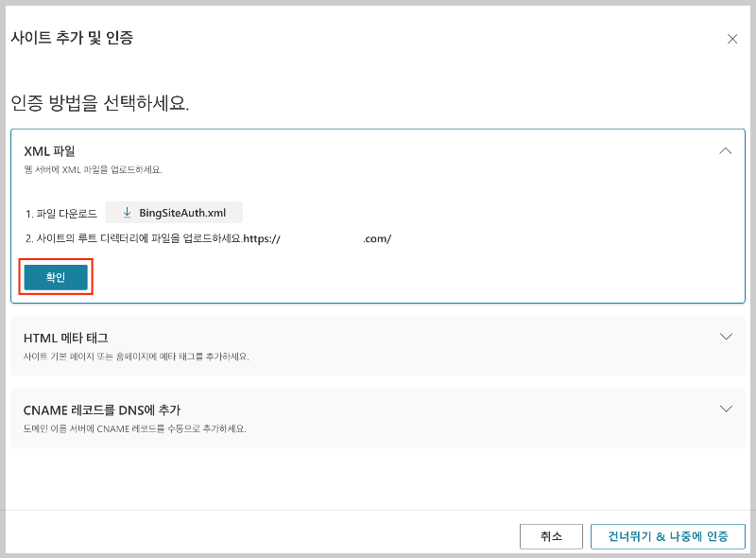The width and height of the screenshot is (756, 558).
Task: Click the expand chevron beside HTML 메타 태그
Action: (726, 336)
